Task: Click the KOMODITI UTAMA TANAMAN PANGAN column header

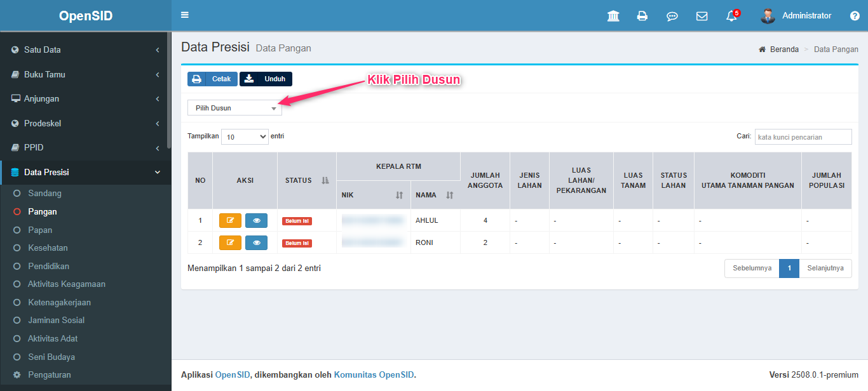Action: tap(747, 180)
